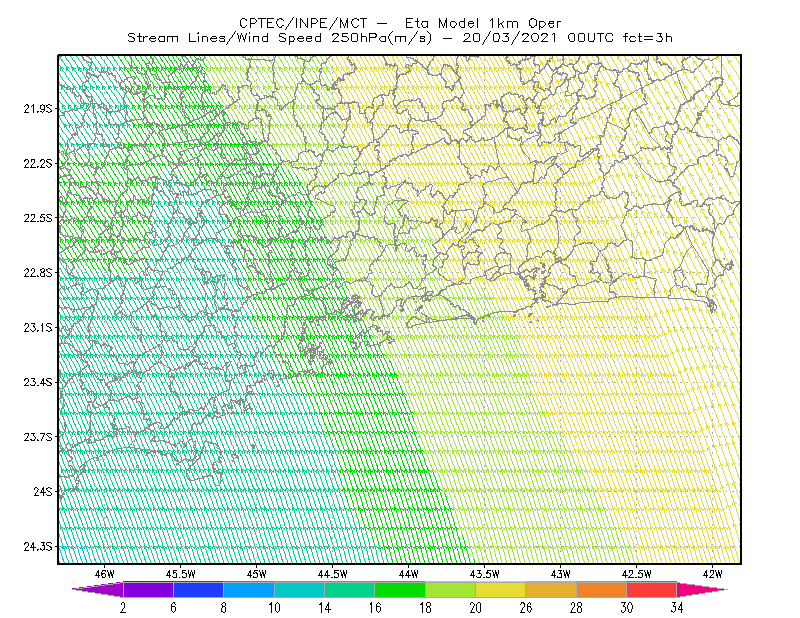Click the 45.5W longitude axis label
Screen dimensions: 800x618
coord(180,574)
